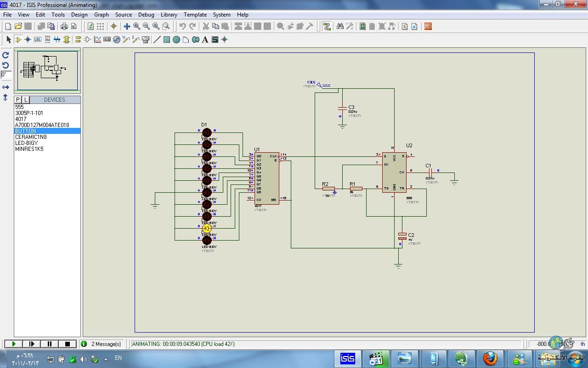The height and width of the screenshot is (368, 588).
Task: Select 2D line drawing tool
Action: click(x=157, y=40)
